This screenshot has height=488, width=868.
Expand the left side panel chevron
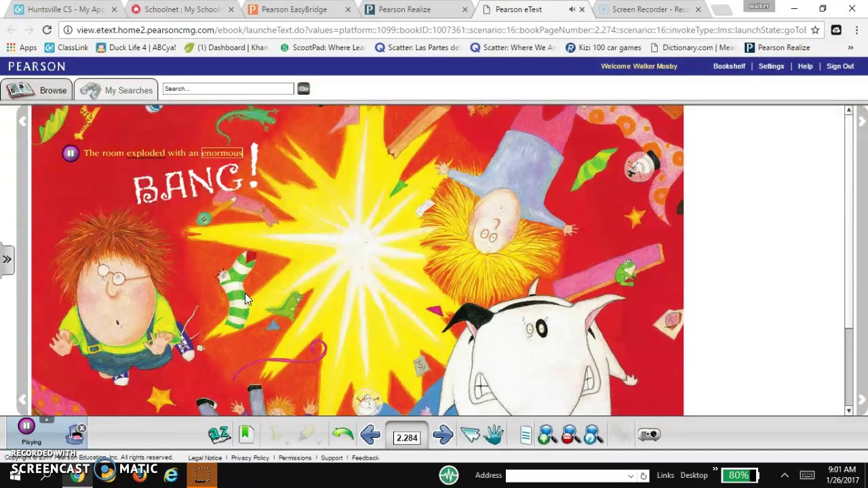7,259
